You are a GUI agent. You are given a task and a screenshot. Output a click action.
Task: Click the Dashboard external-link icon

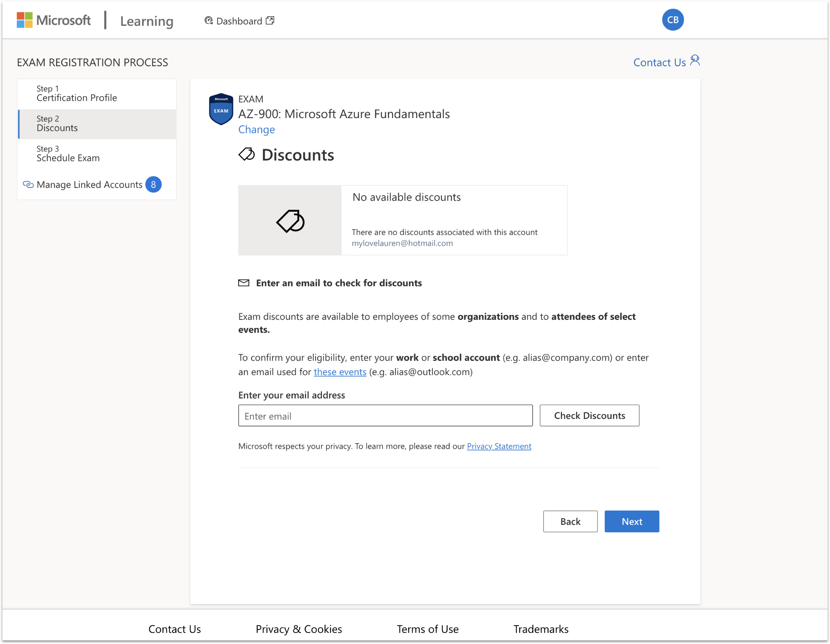click(x=270, y=20)
